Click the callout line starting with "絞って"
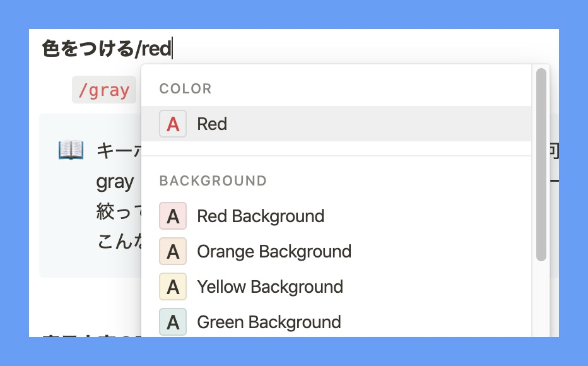The width and height of the screenshot is (588, 366). tap(118, 211)
